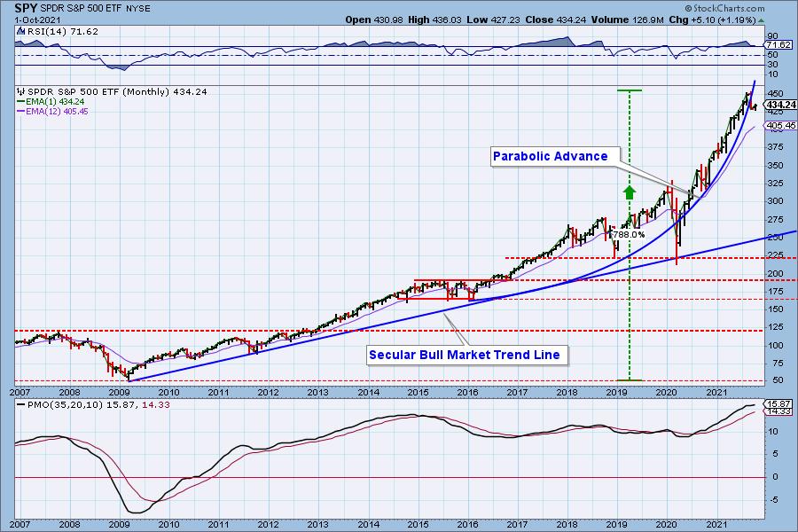
Task: Click the -5 level on the PMO scale
Action: (x=773, y=500)
